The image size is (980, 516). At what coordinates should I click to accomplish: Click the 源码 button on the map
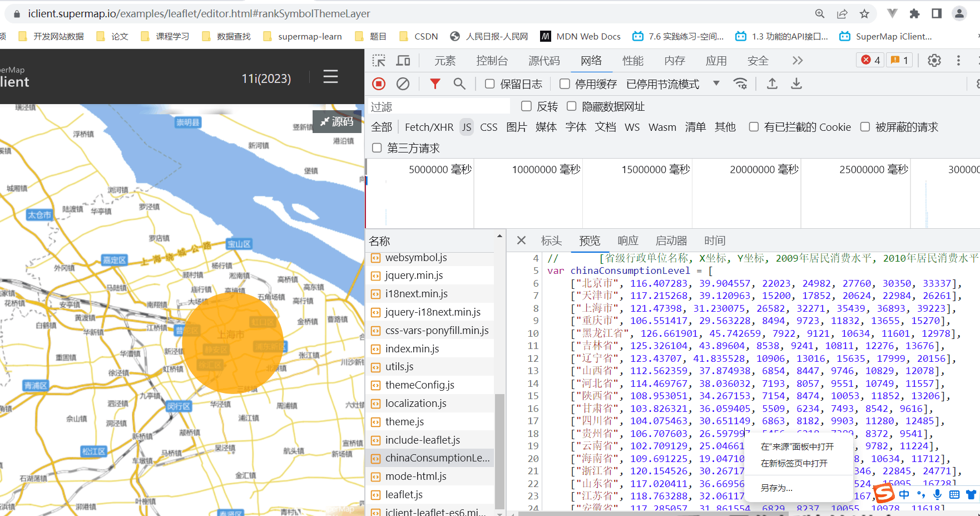(x=337, y=121)
